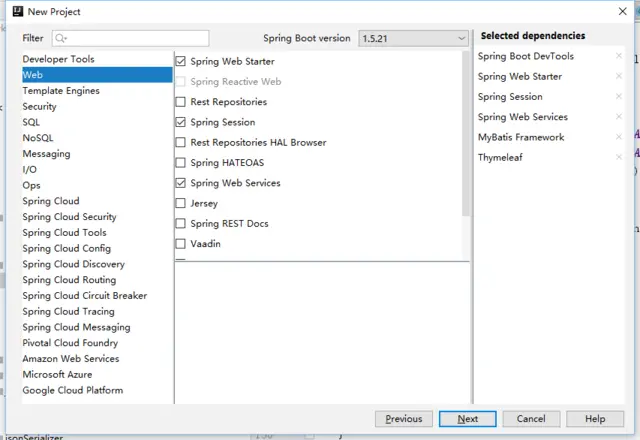Select Spring Web Services in selected dependencies
The image size is (640, 440).
(523, 117)
